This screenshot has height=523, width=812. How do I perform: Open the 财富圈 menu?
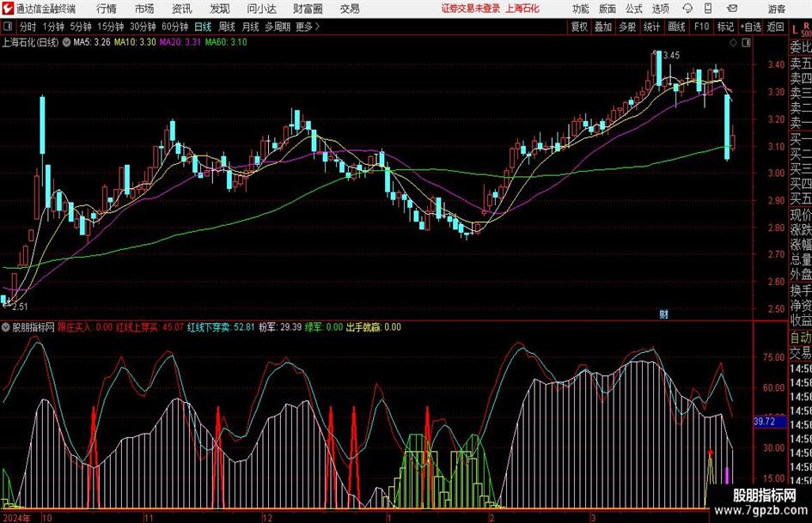coord(308,9)
